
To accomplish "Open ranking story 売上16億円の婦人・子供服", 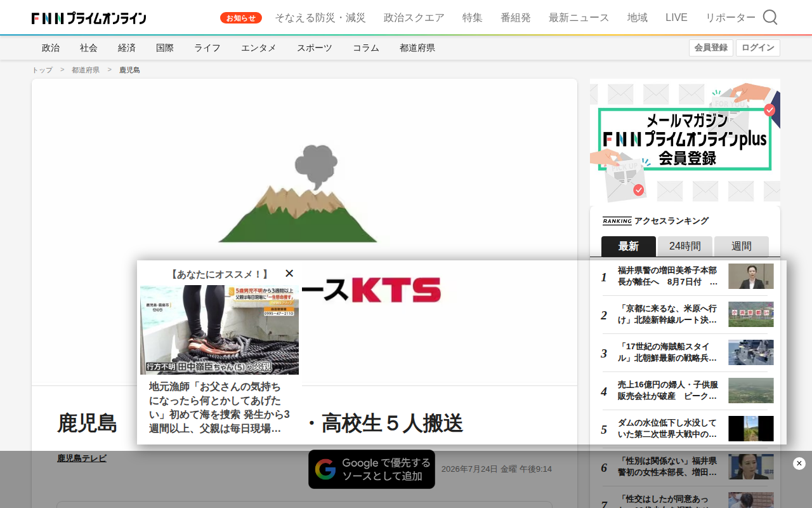I will pyautogui.click(x=668, y=391).
